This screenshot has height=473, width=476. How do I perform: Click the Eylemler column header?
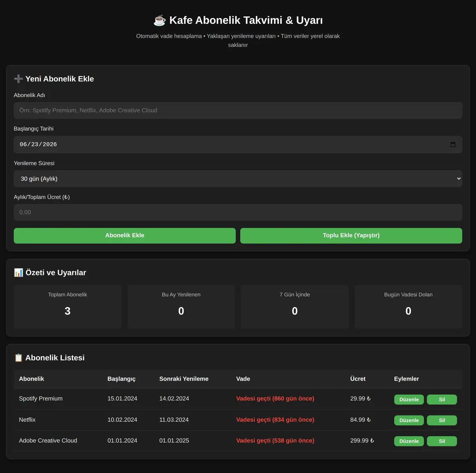[406, 379]
